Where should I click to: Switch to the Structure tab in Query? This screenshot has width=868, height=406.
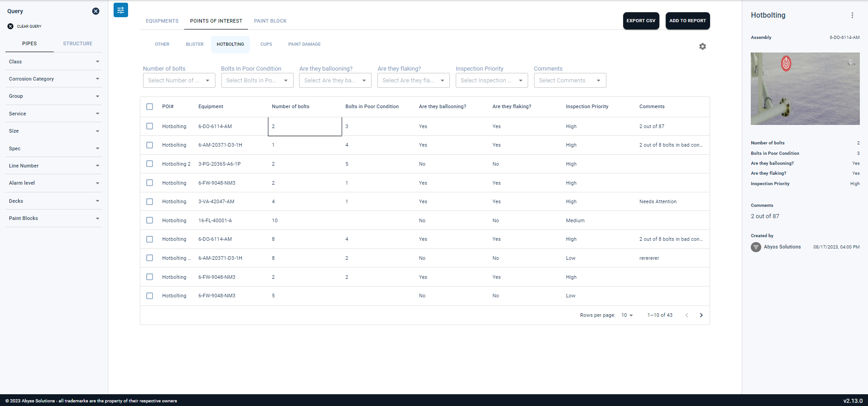[x=77, y=43]
